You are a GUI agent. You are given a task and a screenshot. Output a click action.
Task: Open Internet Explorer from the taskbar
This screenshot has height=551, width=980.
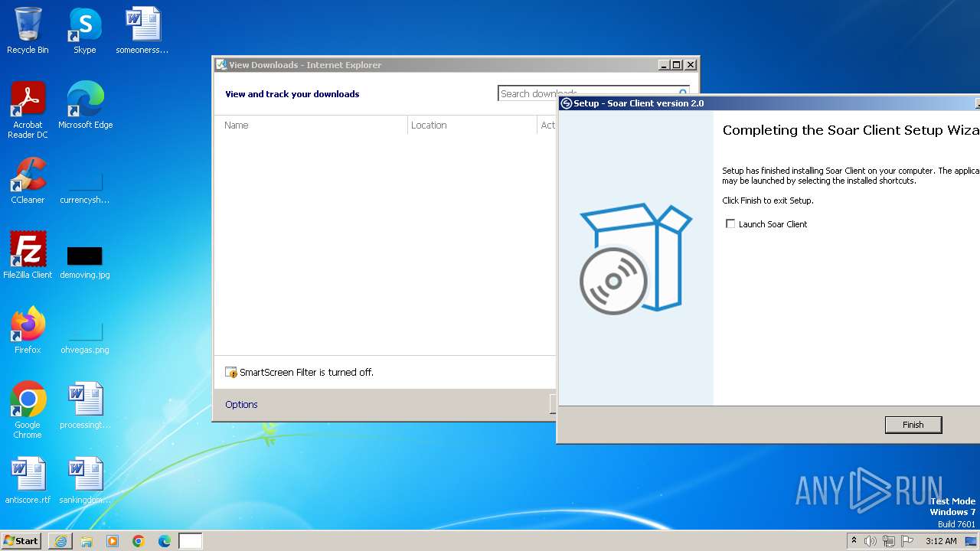click(x=60, y=541)
